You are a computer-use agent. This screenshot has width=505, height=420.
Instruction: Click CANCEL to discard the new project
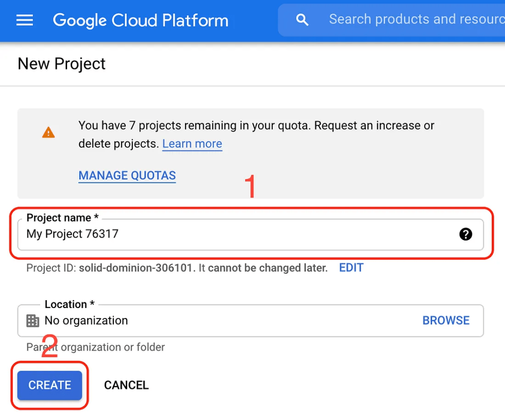(x=126, y=385)
